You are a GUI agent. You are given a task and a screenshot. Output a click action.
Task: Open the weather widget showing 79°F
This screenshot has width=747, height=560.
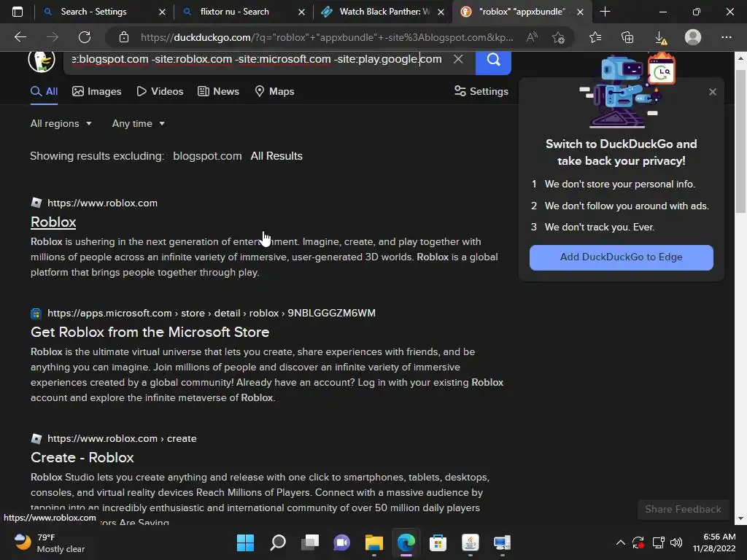[50, 542]
